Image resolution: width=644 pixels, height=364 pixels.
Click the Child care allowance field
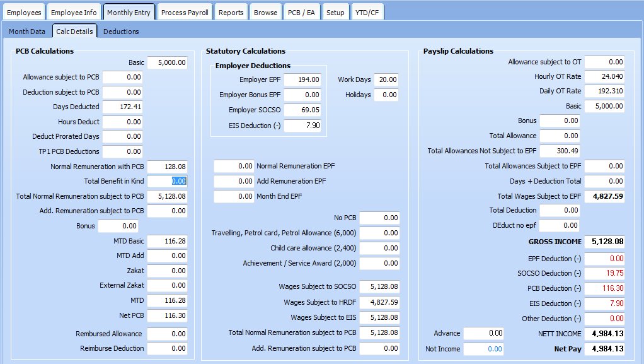pos(379,249)
